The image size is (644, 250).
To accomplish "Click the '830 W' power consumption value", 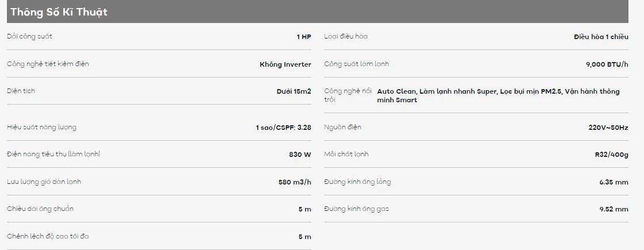I will point(300,155).
